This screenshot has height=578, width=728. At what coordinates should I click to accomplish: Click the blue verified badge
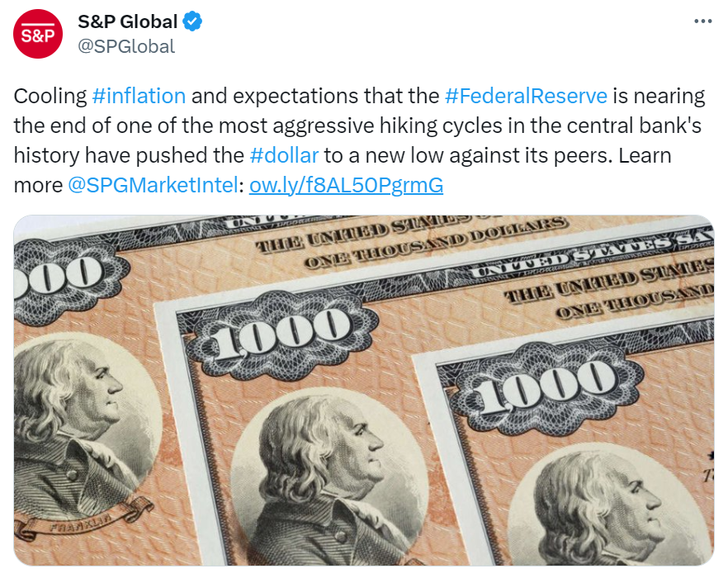pyautogui.click(x=193, y=22)
